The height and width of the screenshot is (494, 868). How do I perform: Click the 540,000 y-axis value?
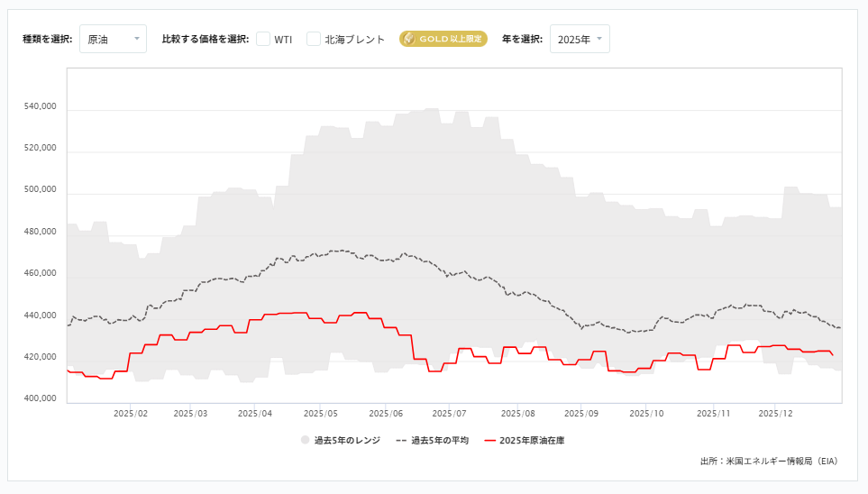pyautogui.click(x=40, y=106)
